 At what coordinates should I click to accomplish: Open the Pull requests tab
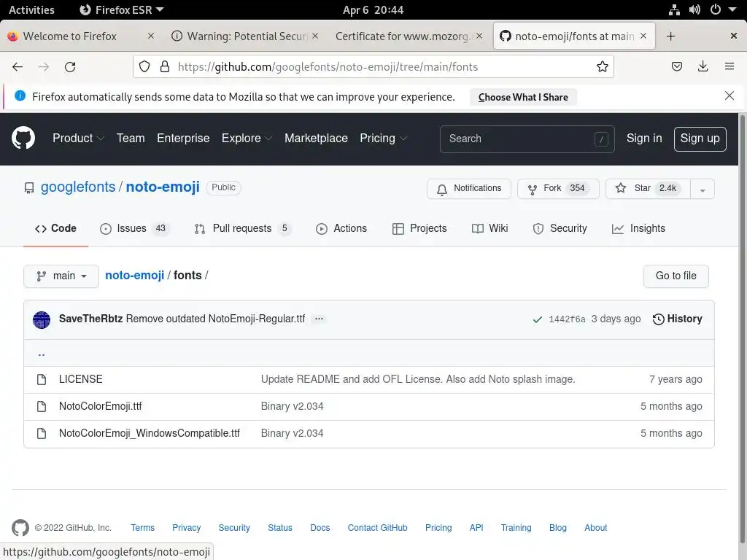pyautogui.click(x=242, y=228)
